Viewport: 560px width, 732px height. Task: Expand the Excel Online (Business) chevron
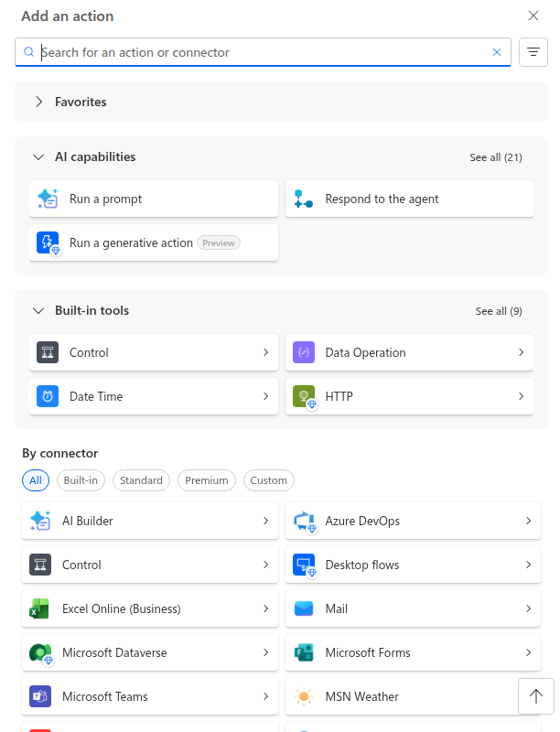click(266, 608)
